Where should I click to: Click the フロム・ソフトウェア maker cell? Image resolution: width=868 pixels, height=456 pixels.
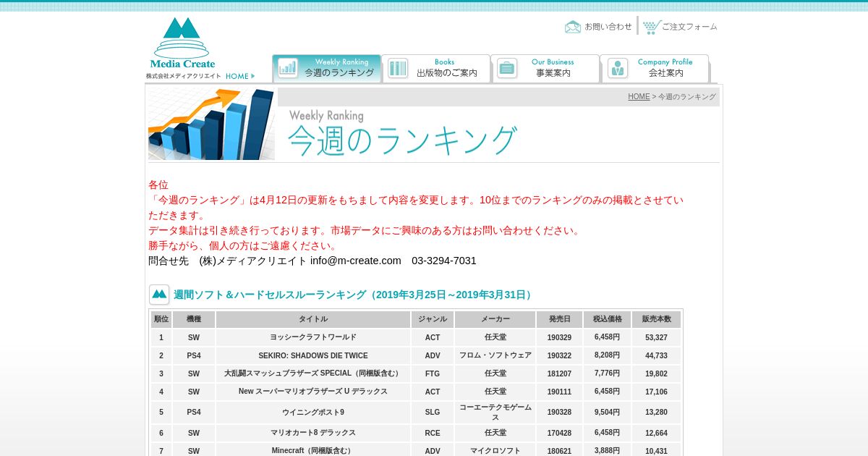(495, 355)
